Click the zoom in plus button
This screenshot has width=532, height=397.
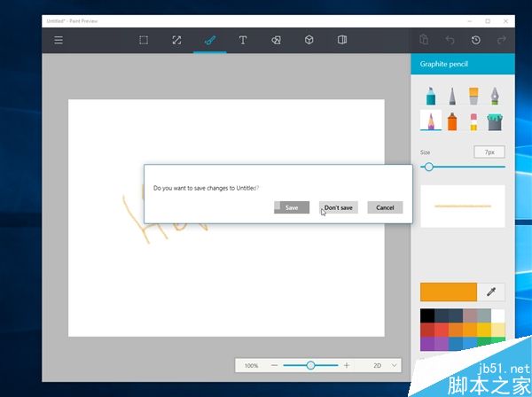[x=347, y=365]
